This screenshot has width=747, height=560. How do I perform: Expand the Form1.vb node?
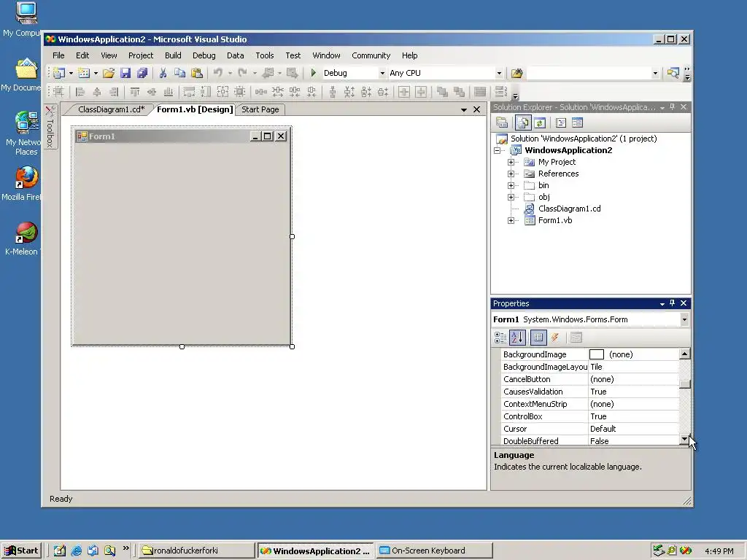coord(511,220)
